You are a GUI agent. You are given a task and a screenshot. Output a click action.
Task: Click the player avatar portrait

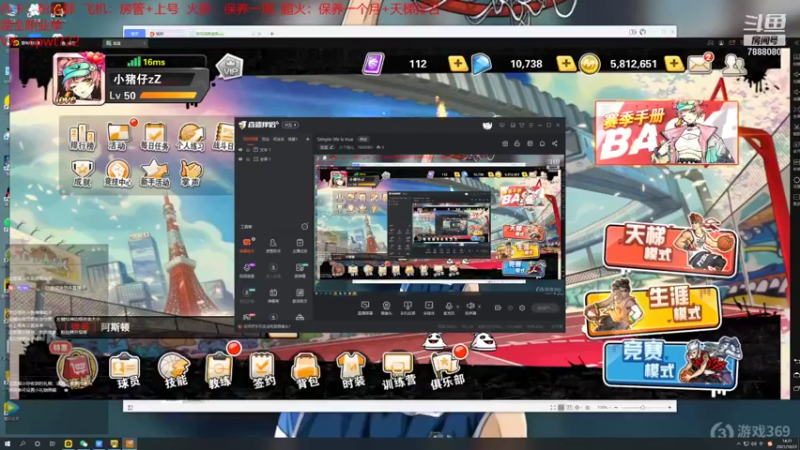tap(79, 80)
